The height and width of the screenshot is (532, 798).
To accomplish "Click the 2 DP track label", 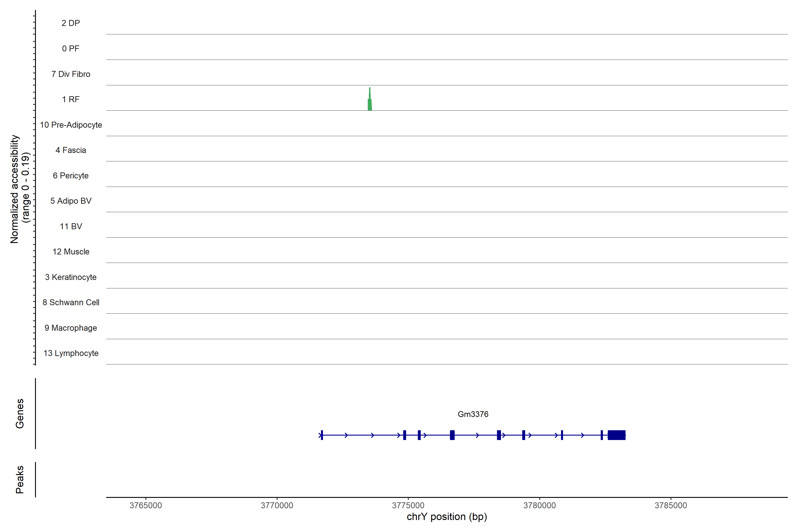I will pyautogui.click(x=70, y=23).
